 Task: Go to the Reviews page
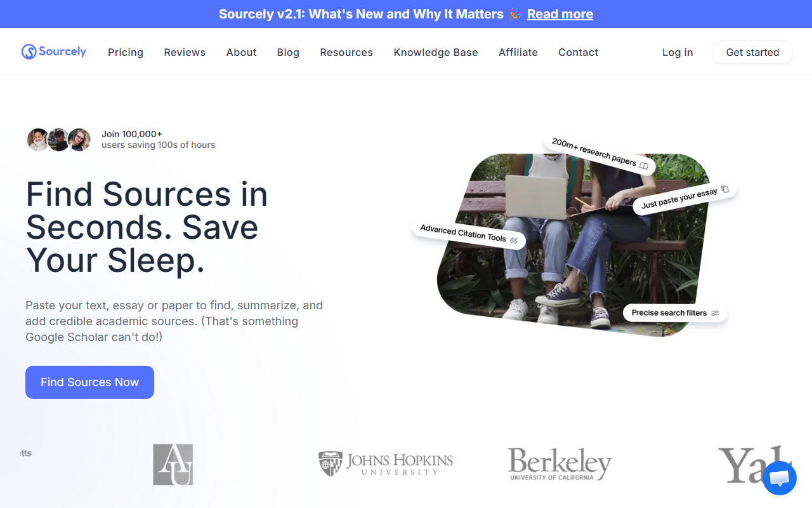coord(185,52)
